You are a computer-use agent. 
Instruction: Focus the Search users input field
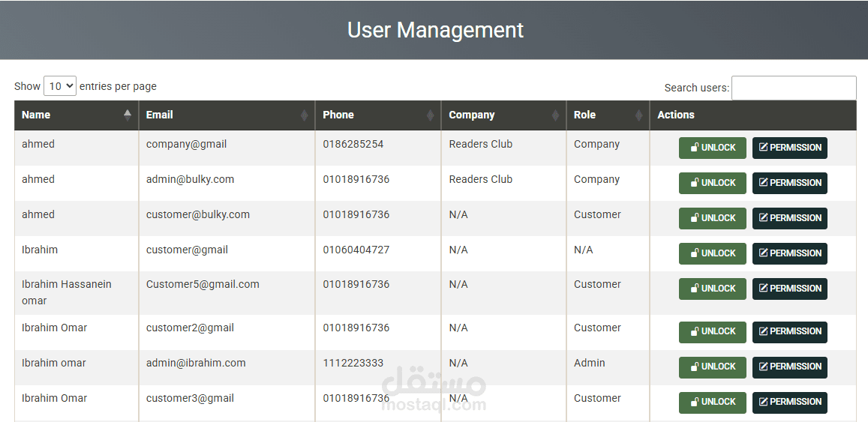click(x=794, y=88)
